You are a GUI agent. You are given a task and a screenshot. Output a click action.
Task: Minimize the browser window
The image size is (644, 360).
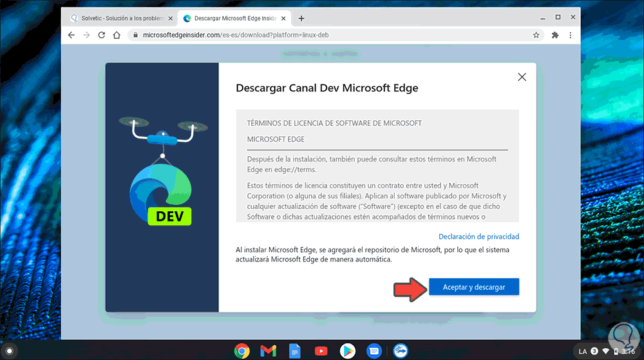point(542,17)
